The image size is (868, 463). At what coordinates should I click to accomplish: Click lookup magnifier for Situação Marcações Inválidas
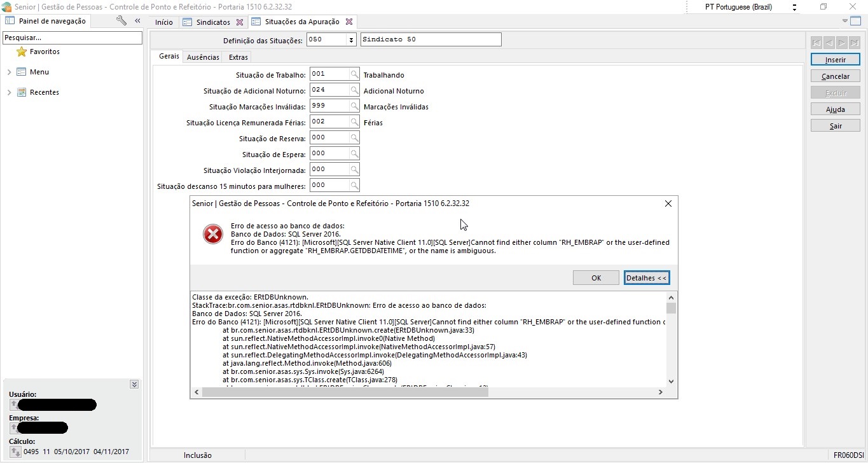354,106
